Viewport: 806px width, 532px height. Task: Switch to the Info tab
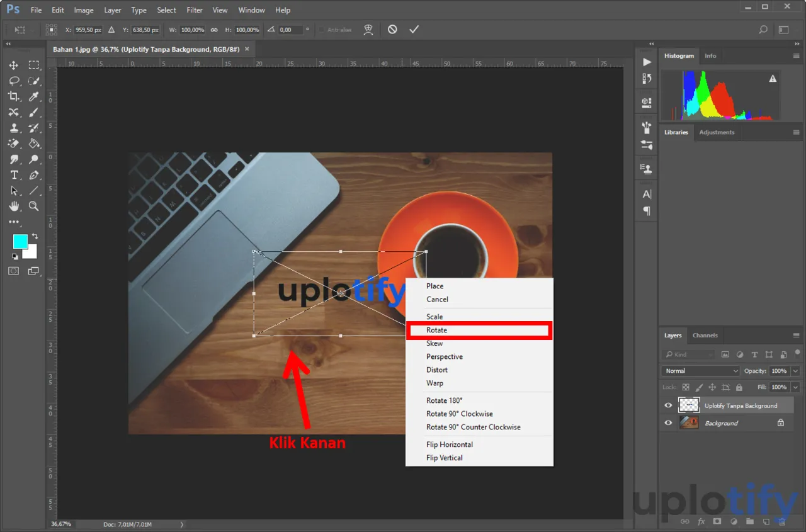(710, 56)
